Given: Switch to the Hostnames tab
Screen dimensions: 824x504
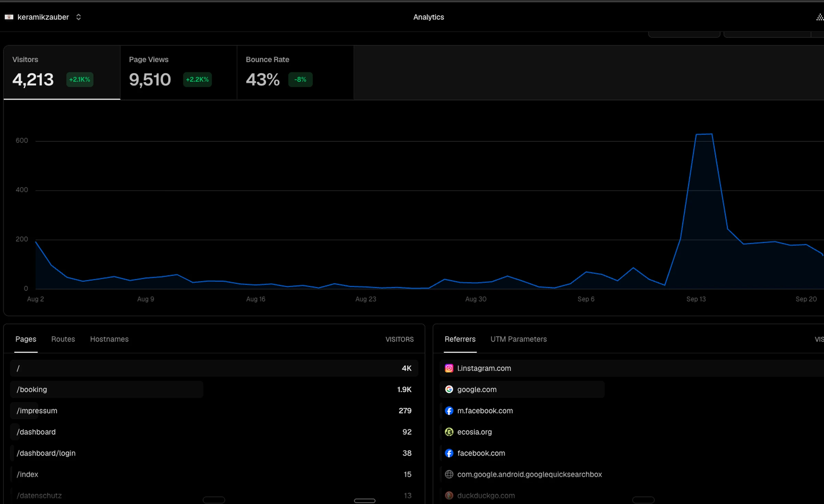Looking at the screenshot, I should [x=109, y=339].
